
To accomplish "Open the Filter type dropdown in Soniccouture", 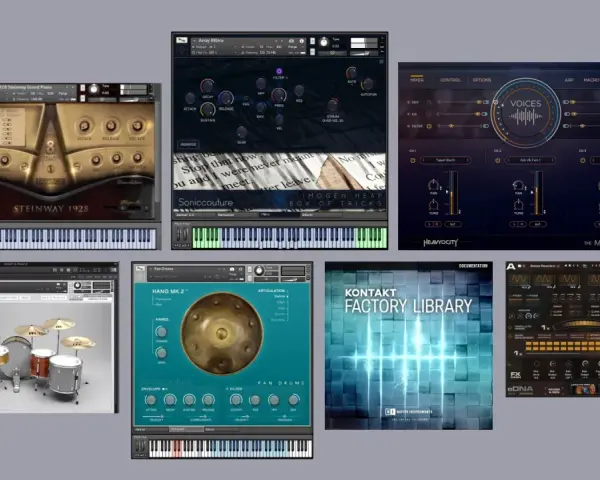I will coord(280,78).
